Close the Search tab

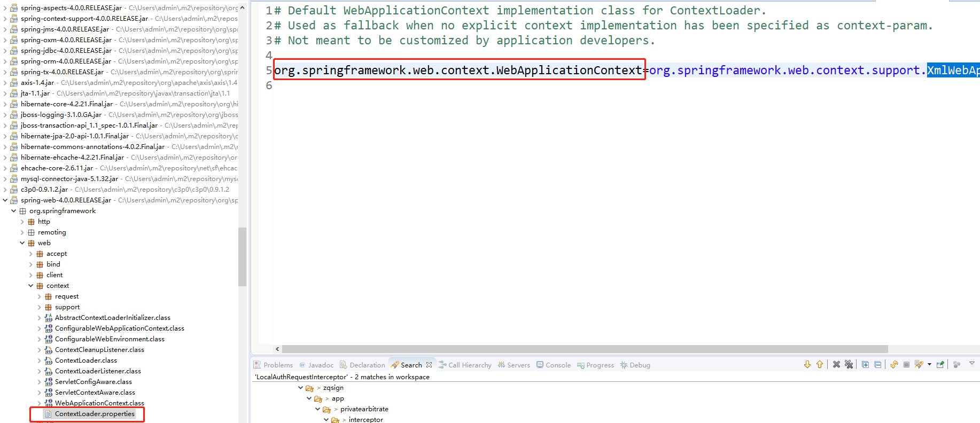[x=429, y=365]
